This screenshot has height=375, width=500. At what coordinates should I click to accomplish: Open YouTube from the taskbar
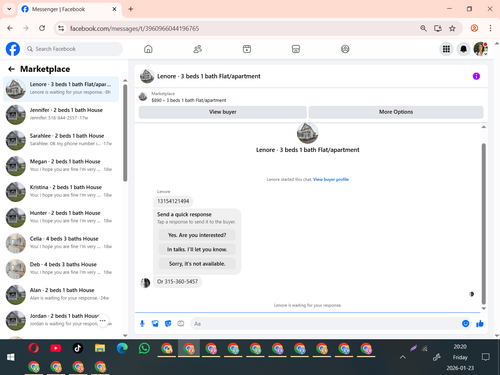[x=56, y=348]
